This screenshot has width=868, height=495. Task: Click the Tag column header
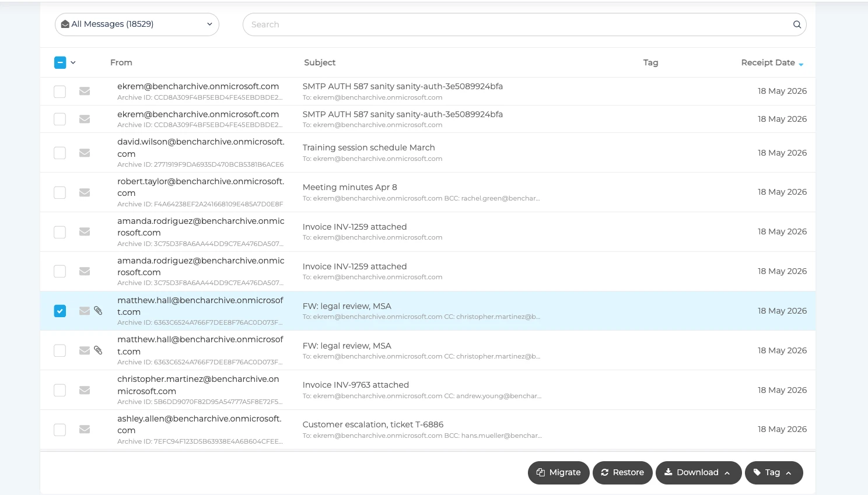coord(650,62)
